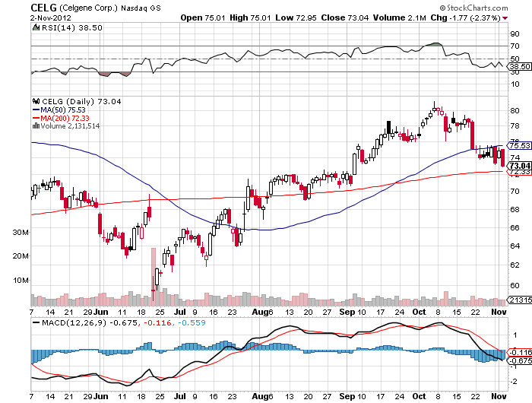Click the Oct label on price date axis
The height and width of the screenshot is (403, 532).
[x=420, y=312]
